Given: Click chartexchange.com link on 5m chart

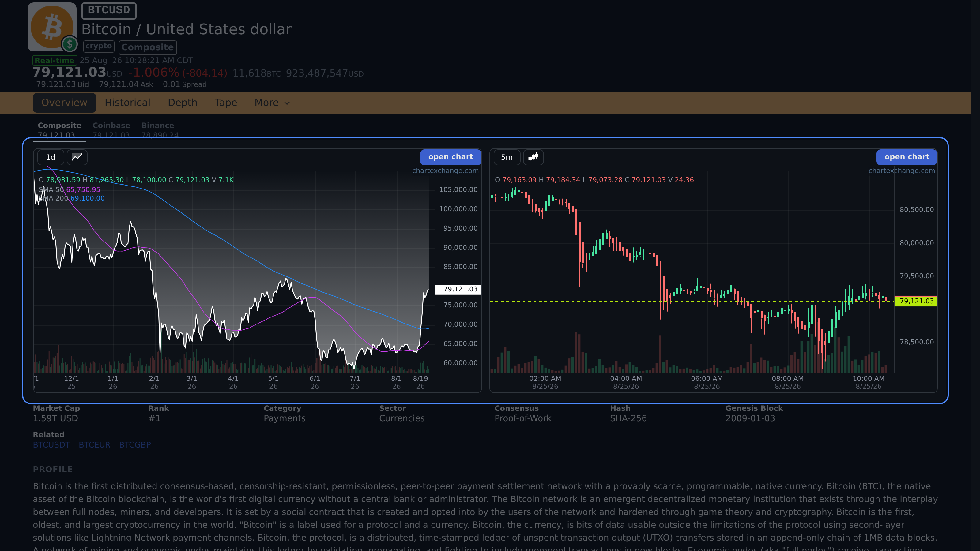Looking at the screenshot, I should pyautogui.click(x=902, y=171).
